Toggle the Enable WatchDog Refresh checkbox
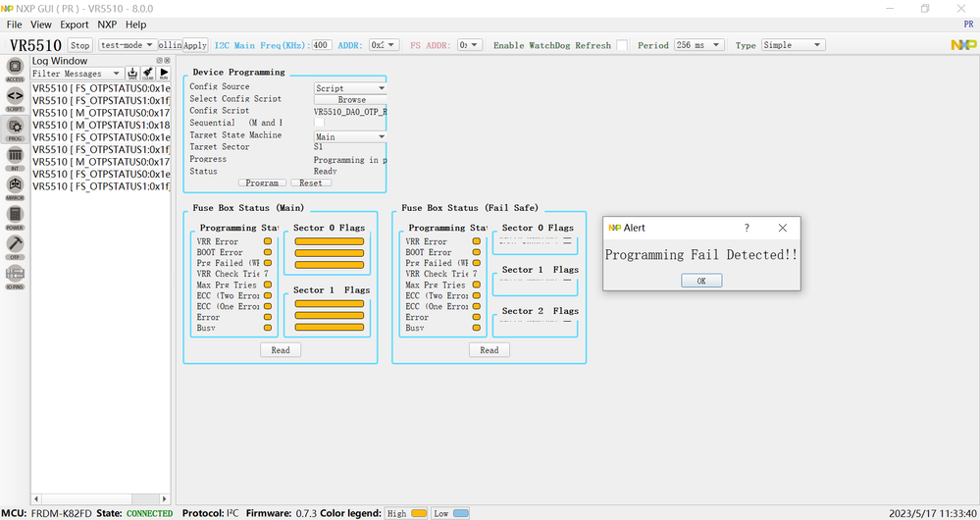The height and width of the screenshot is (520, 980). pyautogui.click(x=622, y=45)
